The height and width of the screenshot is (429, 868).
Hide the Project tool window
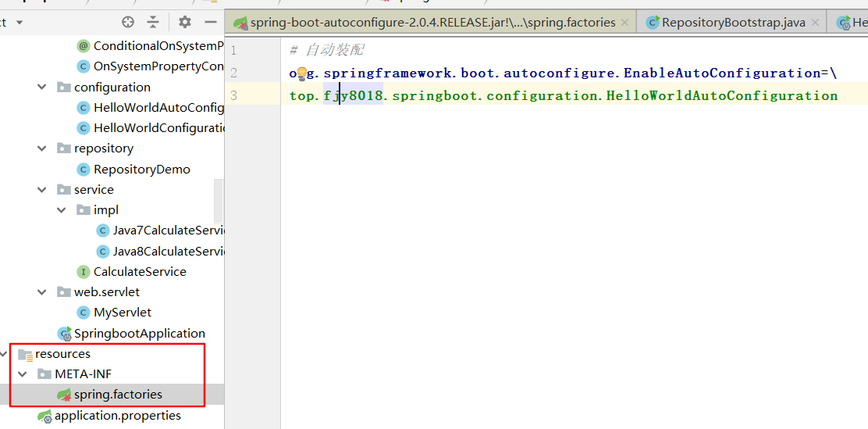[210, 22]
